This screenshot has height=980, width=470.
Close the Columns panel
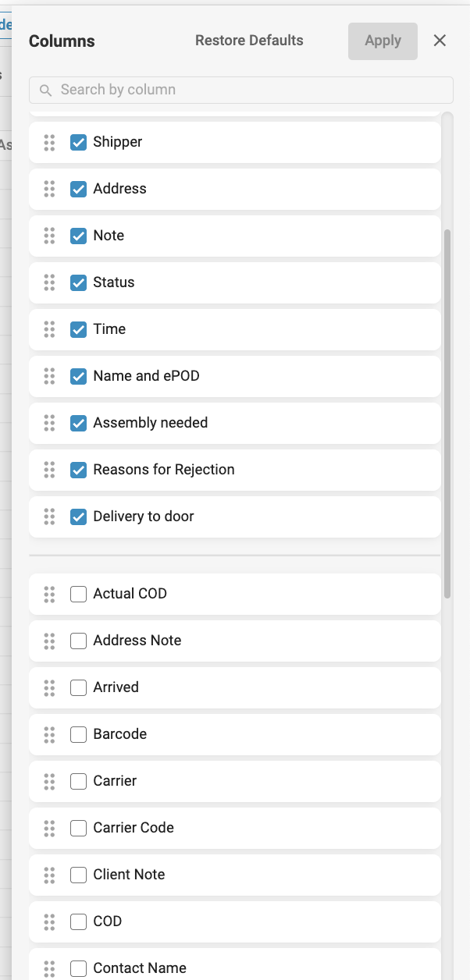pos(440,41)
